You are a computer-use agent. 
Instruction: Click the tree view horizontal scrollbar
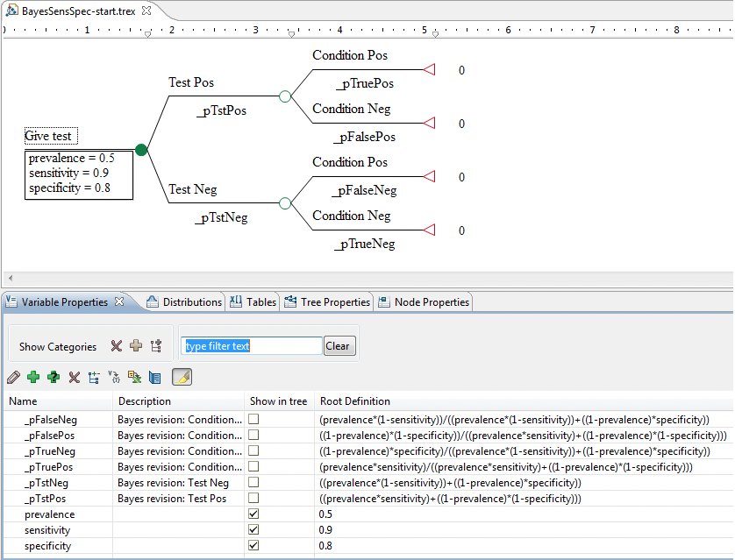367,277
